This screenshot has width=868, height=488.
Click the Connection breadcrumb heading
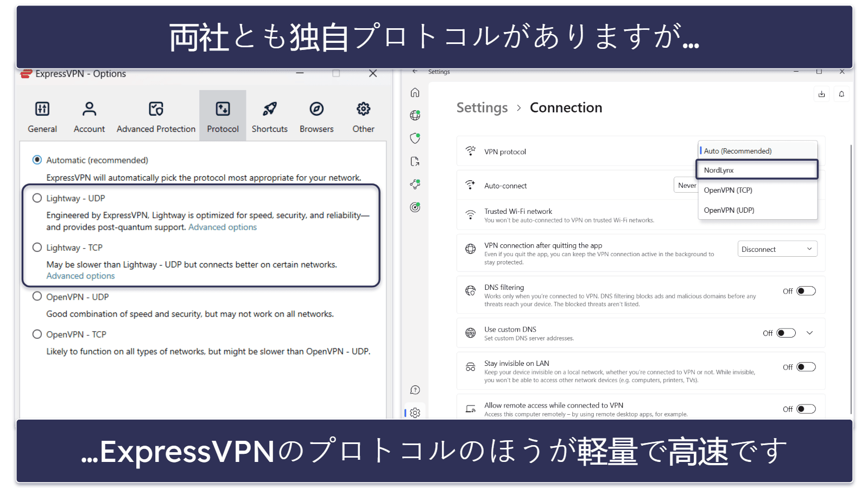(x=566, y=107)
